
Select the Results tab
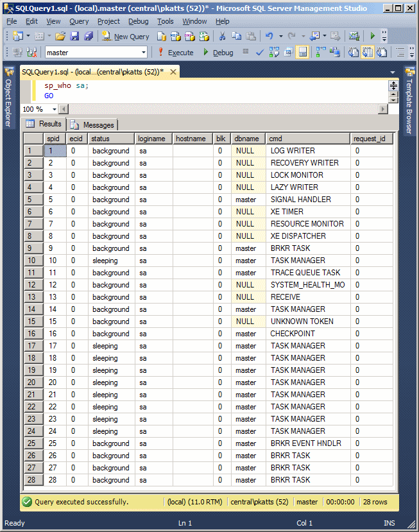click(x=44, y=124)
